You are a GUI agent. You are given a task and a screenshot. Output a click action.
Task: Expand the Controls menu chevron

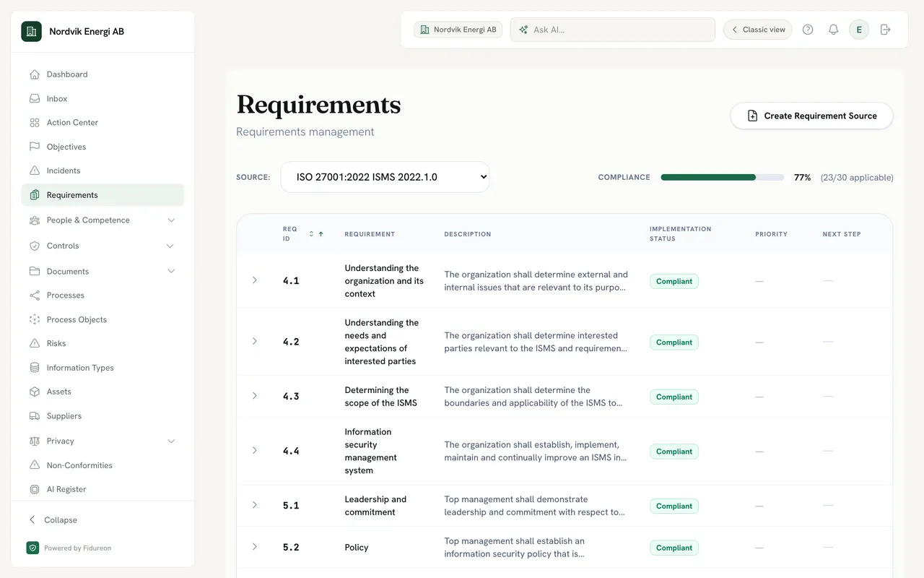click(170, 246)
